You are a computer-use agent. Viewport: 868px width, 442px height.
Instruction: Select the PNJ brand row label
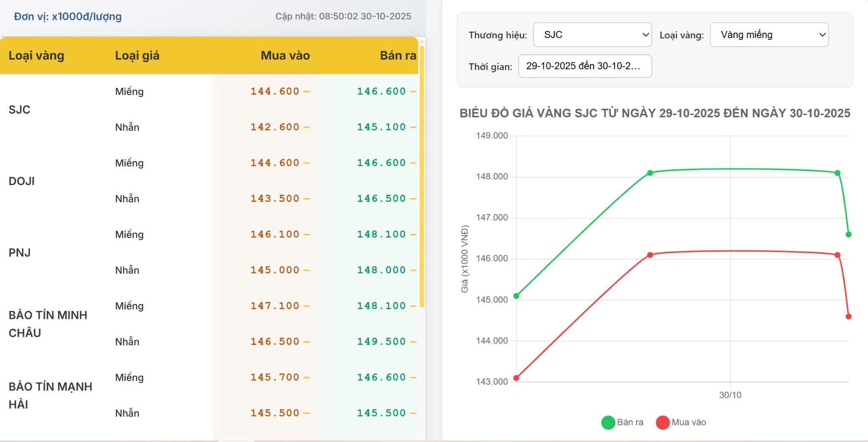point(19,252)
